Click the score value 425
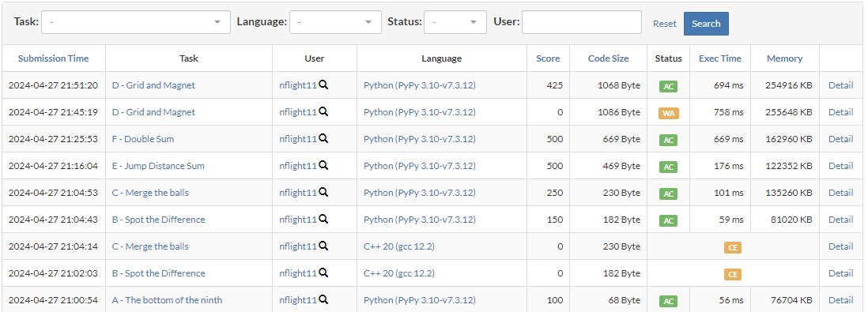The width and height of the screenshot is (868, 312). point(554,85)
